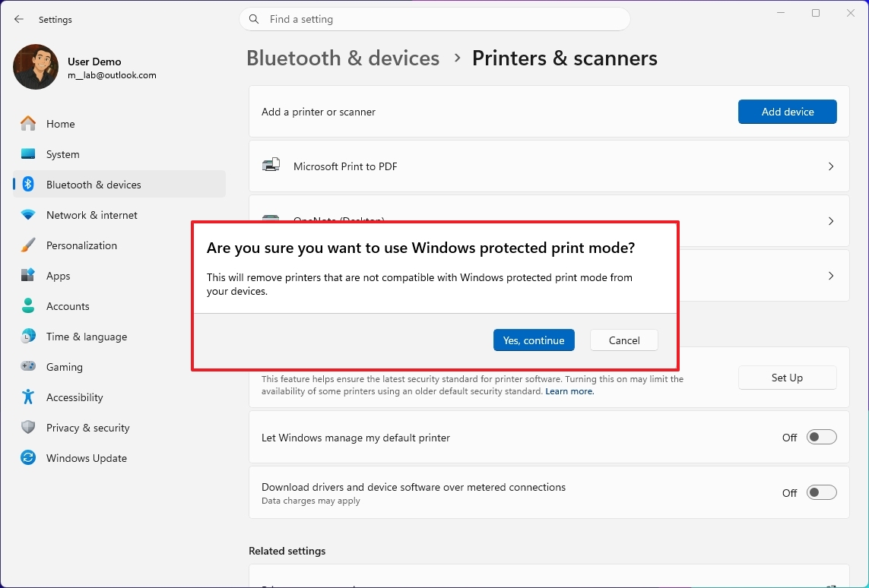
Task: Disable the Let Windows manage my default printer toggle
Action: pos(822,437)
